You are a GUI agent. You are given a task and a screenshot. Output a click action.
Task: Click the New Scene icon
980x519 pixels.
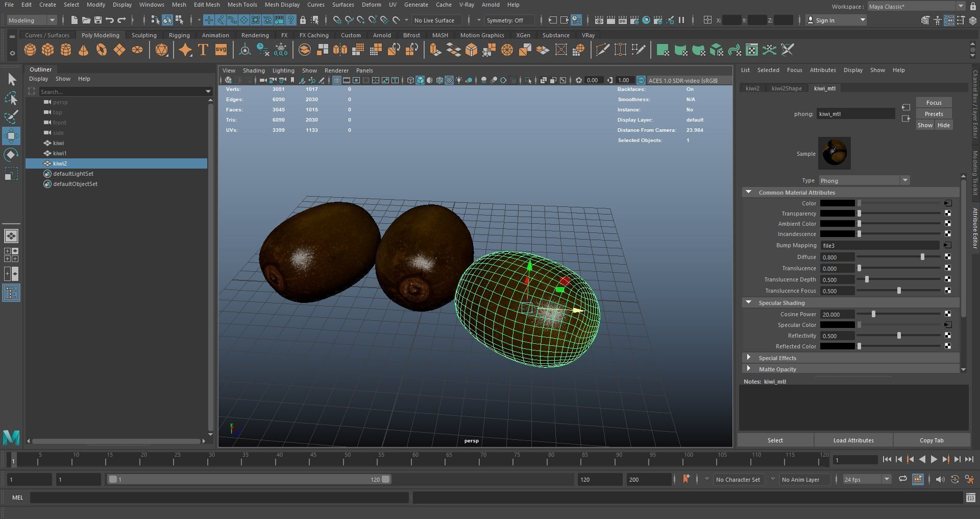coord(75,20)
